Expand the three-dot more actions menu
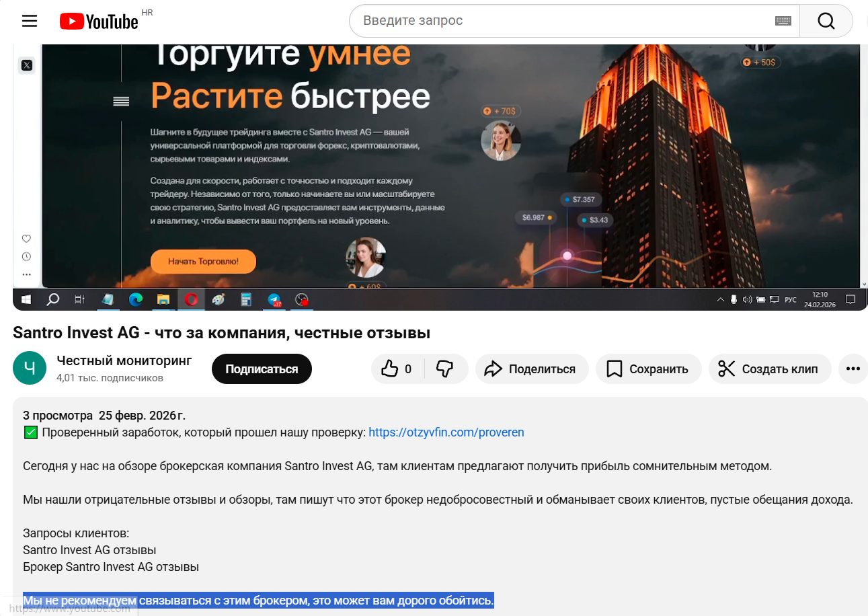868x616 pixels. click(853, 369)
